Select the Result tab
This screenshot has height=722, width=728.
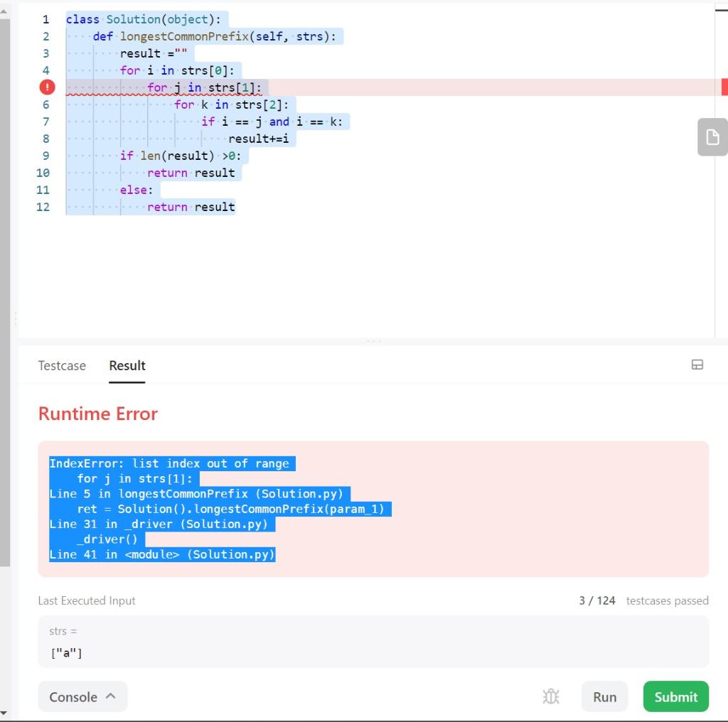click(127, 365)
